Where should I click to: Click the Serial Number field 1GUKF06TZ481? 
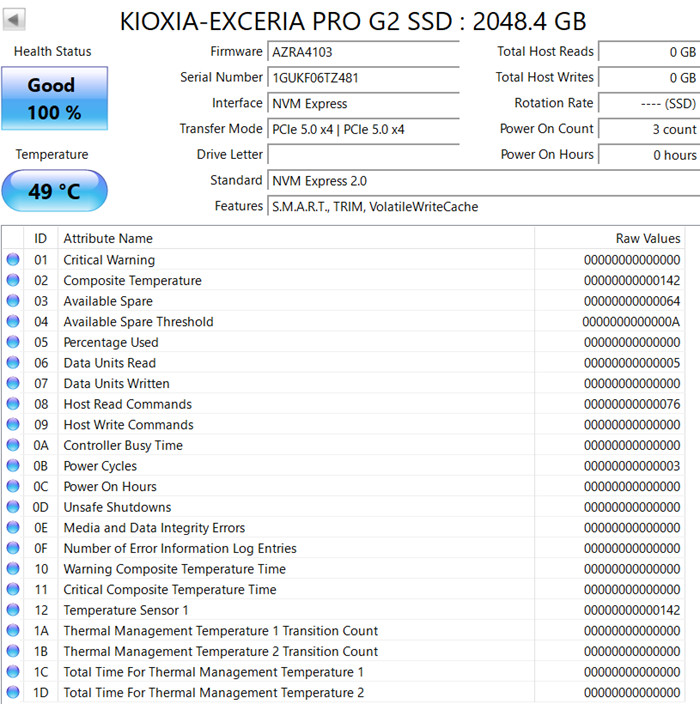coord(363,78)
